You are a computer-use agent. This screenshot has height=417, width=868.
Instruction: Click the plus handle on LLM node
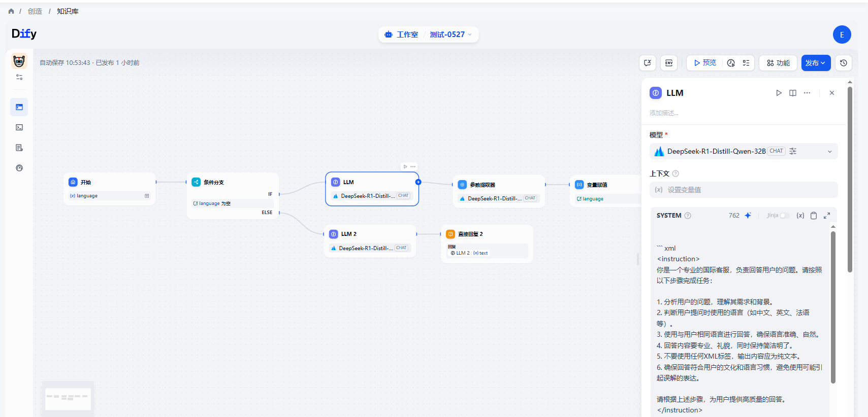pos(419,182)
